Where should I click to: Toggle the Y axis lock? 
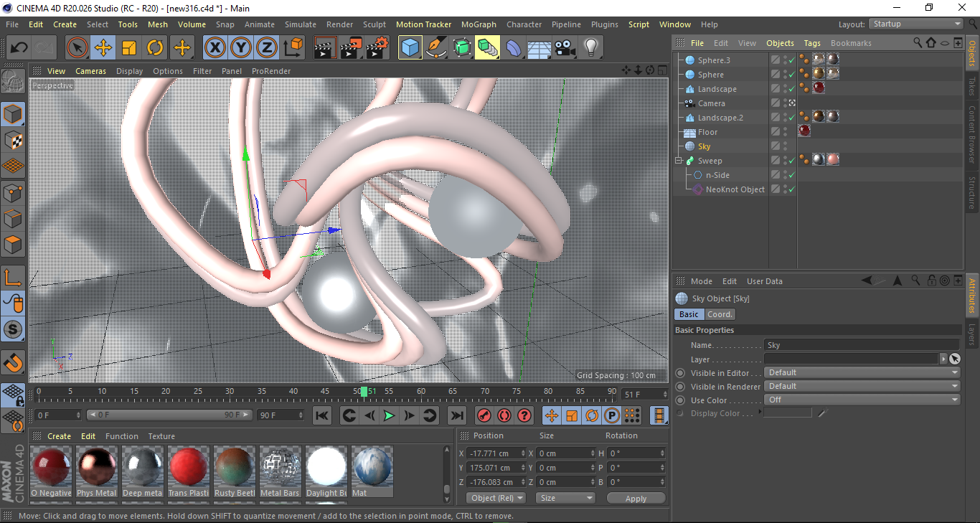(241, 48)
